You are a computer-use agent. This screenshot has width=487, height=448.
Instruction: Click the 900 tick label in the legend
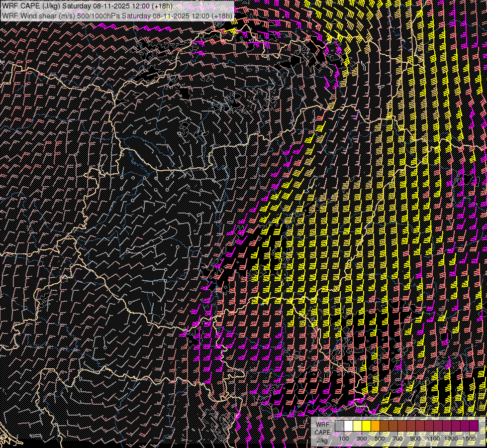coord(415,439)
